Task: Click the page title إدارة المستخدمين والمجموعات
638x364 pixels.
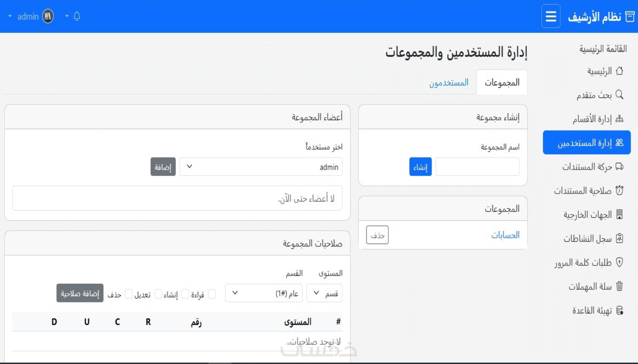Action: (x=456, y=52)
